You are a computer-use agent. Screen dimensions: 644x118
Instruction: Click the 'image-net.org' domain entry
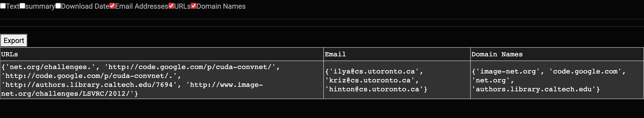(x=508, y=71)
